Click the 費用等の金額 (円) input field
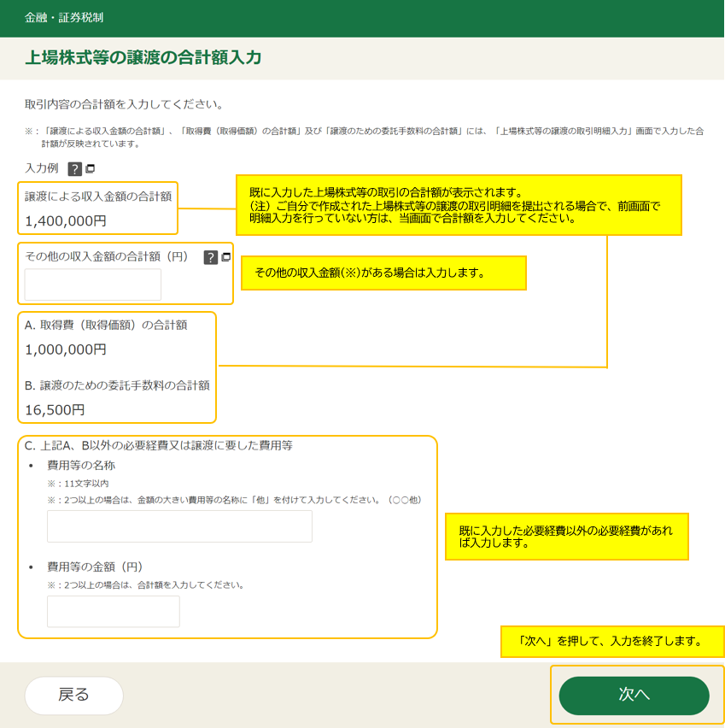 tap(114, 612)
